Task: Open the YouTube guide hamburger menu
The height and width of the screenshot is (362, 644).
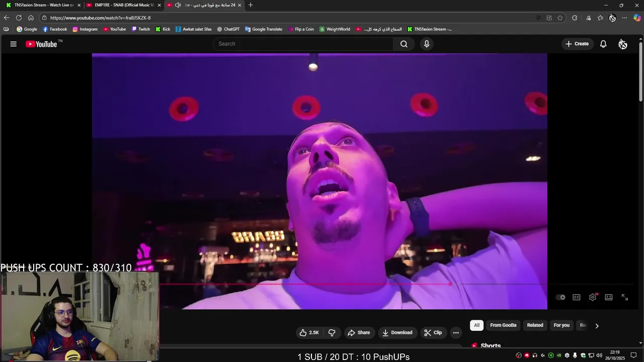Action: tap(14, 44)
